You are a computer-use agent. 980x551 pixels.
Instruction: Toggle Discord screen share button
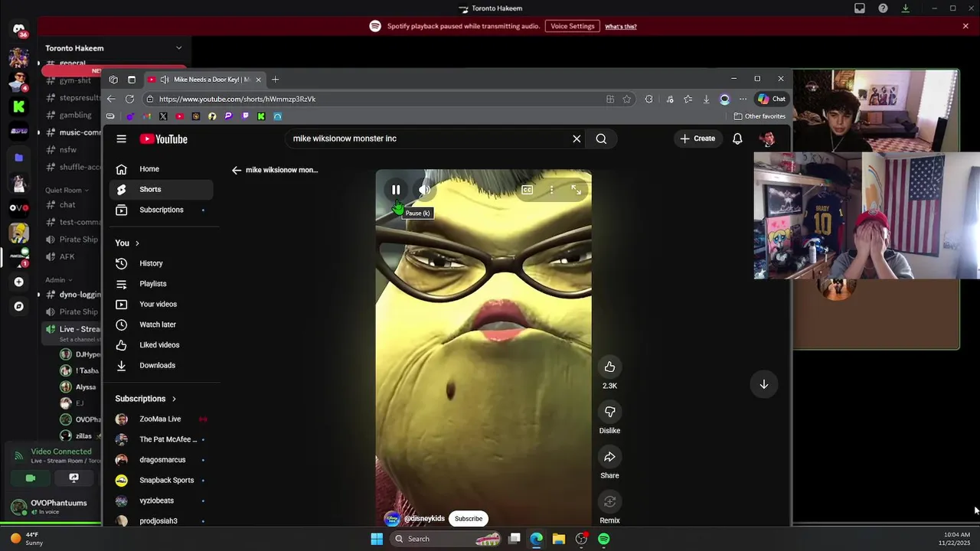point(73,478)
